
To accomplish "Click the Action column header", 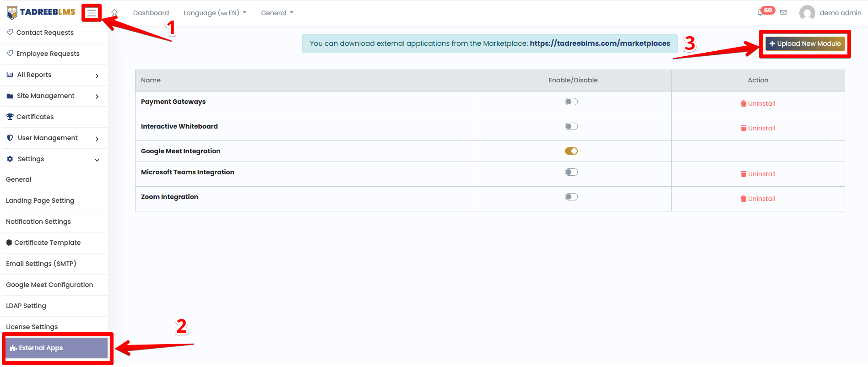I will [758, 80].
